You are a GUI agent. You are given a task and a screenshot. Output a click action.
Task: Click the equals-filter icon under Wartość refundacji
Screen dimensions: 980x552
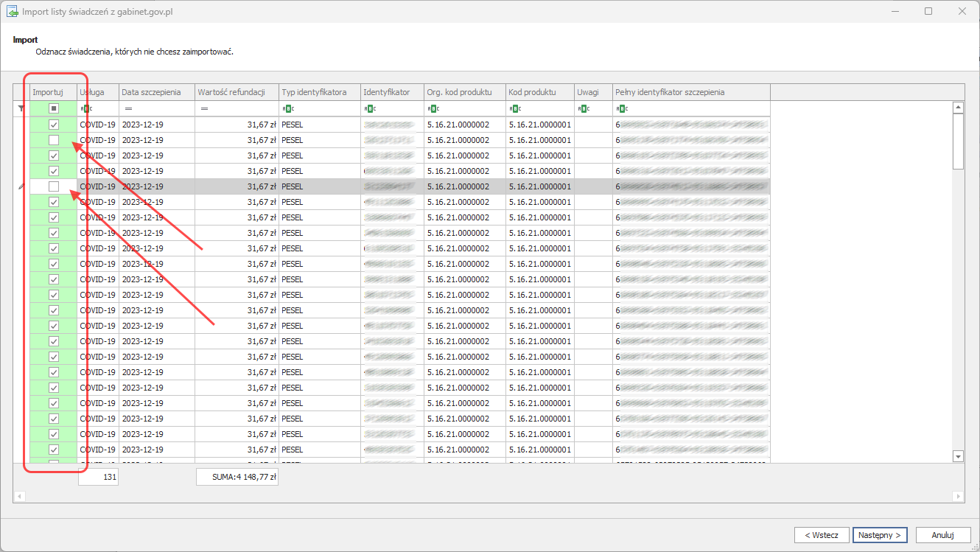(204, 108)
